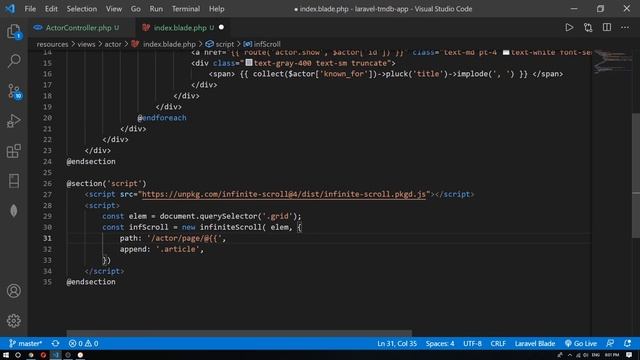Split the editor to the right
This screenshot has height=360, width=640.
607,27
